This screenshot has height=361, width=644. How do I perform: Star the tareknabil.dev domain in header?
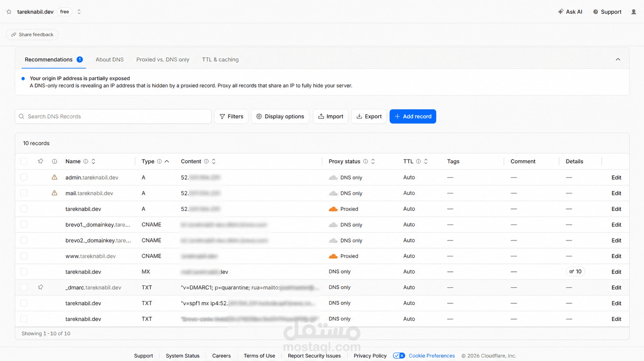[x=9, y=12]
